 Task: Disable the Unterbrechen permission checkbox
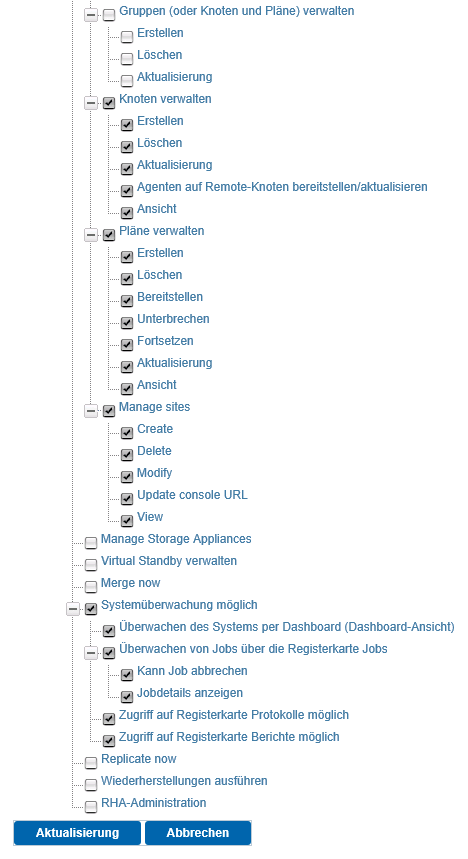tap(127, 323)
